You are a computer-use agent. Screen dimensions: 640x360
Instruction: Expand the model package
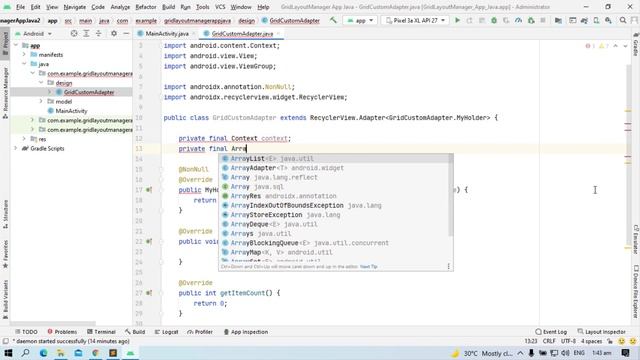coord(41,101)
